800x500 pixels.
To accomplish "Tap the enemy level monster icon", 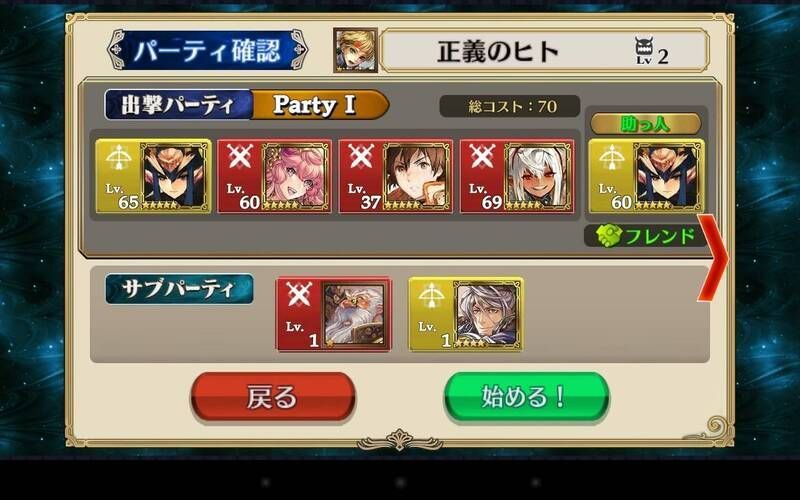I will pyautogui.click(x=644, y=50).
